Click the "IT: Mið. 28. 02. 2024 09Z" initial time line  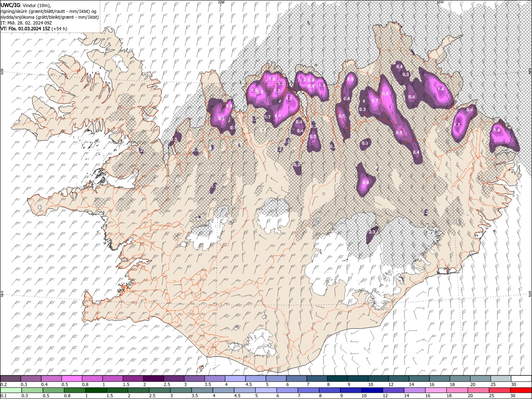pos(27,23)
